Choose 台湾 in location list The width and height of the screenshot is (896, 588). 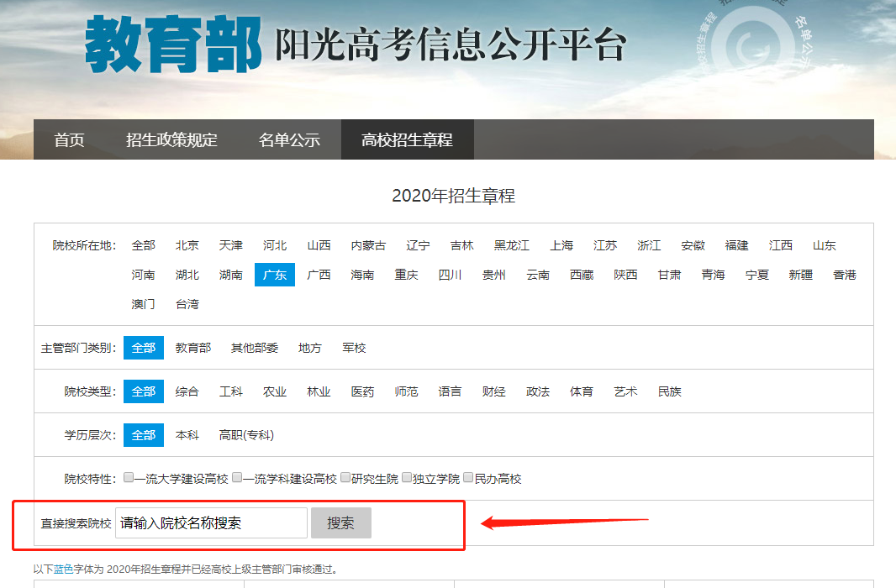(187, 304)
